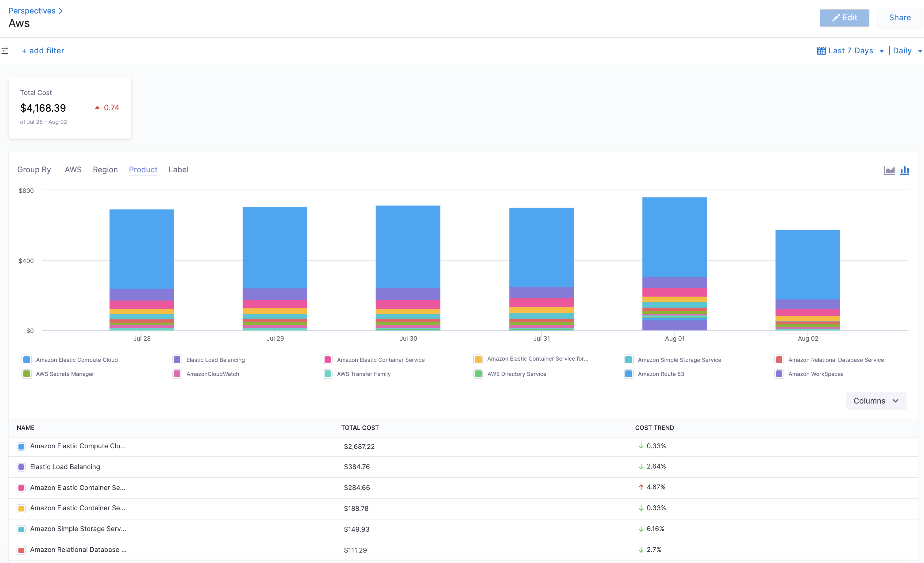The width and height of the screenshot is (924, 563).
Task: Toggle Elastic Load Balancing legend series
Action: [209, 360]
